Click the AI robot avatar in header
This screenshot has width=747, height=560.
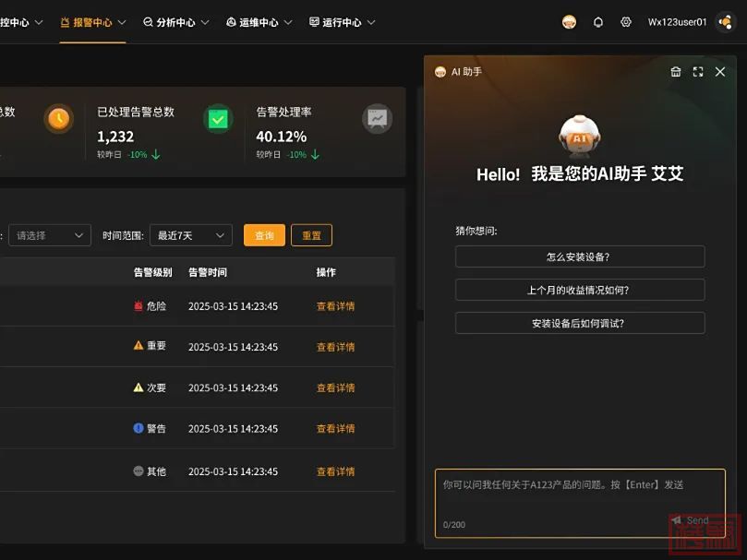[x=569, y=22]
